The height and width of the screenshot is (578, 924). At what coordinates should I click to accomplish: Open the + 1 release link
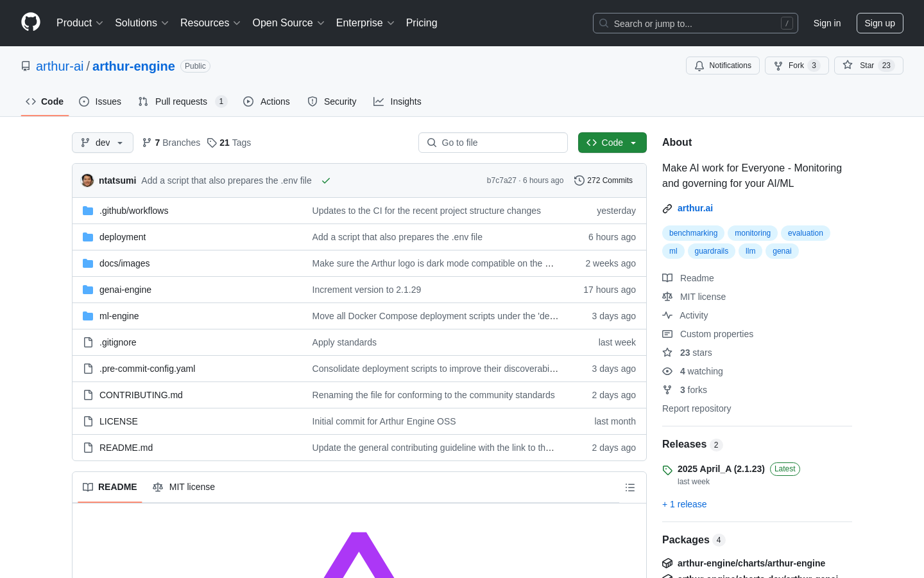pos(684,504)
